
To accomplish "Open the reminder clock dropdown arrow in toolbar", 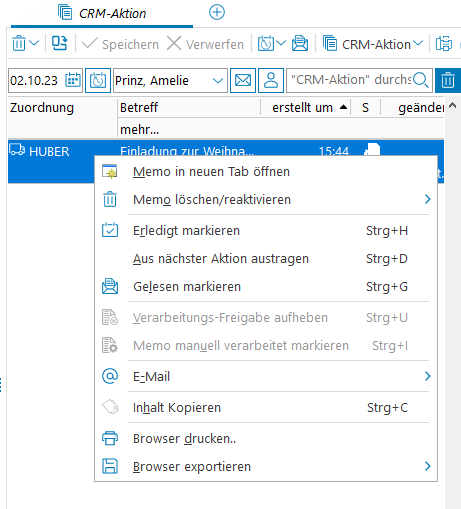I will pyautogui.click(x=281, y=43).
